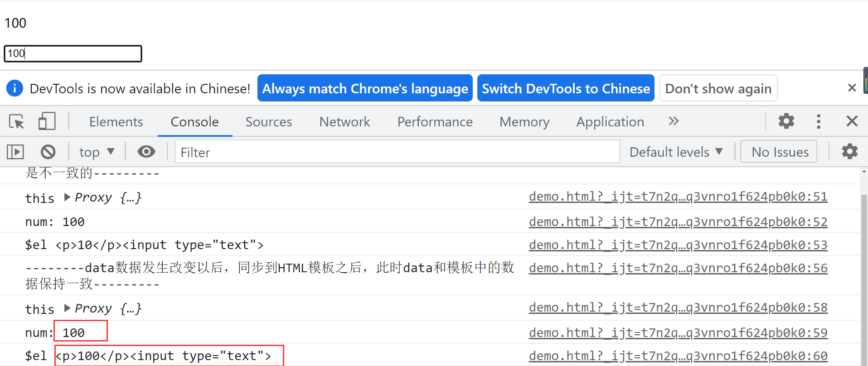
Task: Show more DevTools tabs chevron
Action: pyautogui.click(x=674, y=121)
